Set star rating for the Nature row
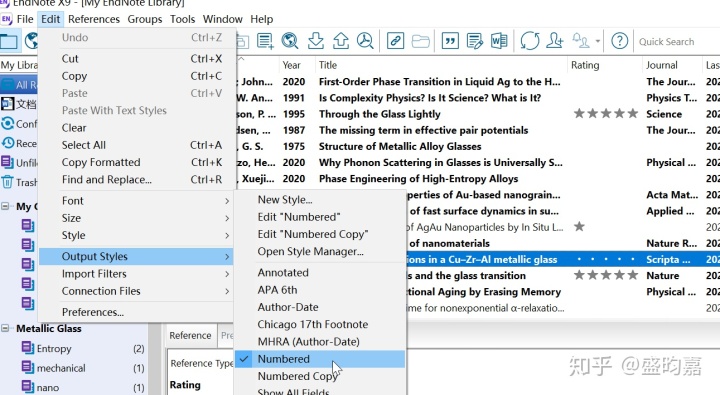This screenshot has height=395, width=720. (x=606, y=275)
